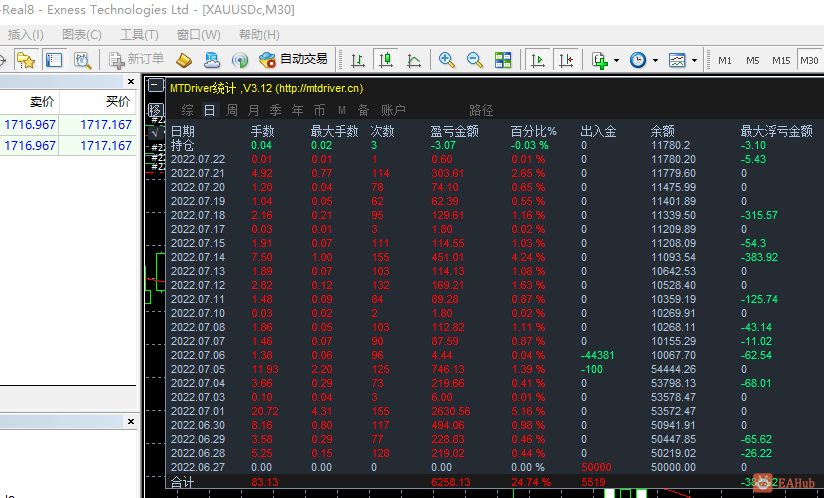Close the market watch panel
Viewport: 824px width, 498px height.
pos(131,81)
